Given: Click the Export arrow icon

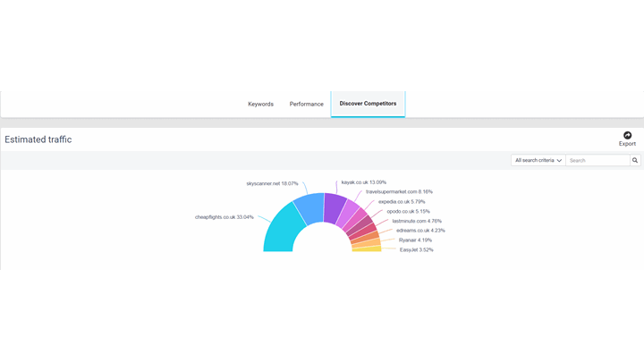Looking at the screenshot, I should [627, 135].
